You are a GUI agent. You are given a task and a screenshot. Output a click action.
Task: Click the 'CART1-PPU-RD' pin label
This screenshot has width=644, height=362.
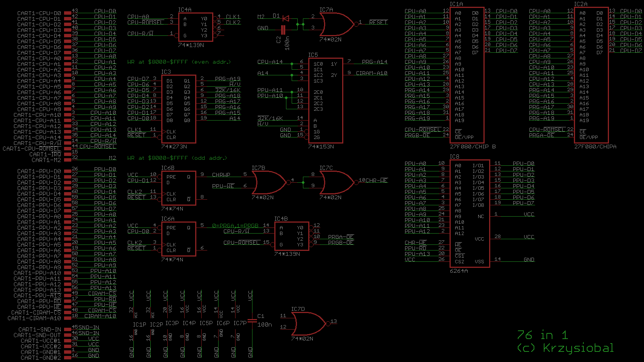coord(39,301)
